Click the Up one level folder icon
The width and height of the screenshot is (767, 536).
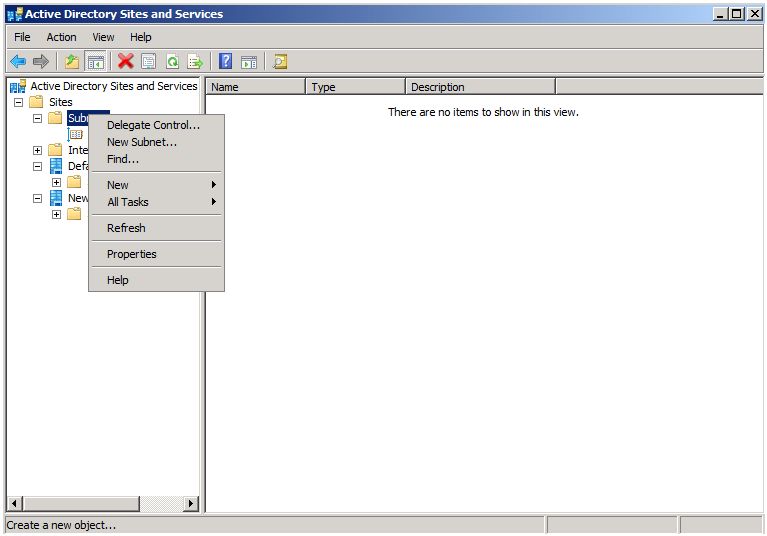(72, 62)
